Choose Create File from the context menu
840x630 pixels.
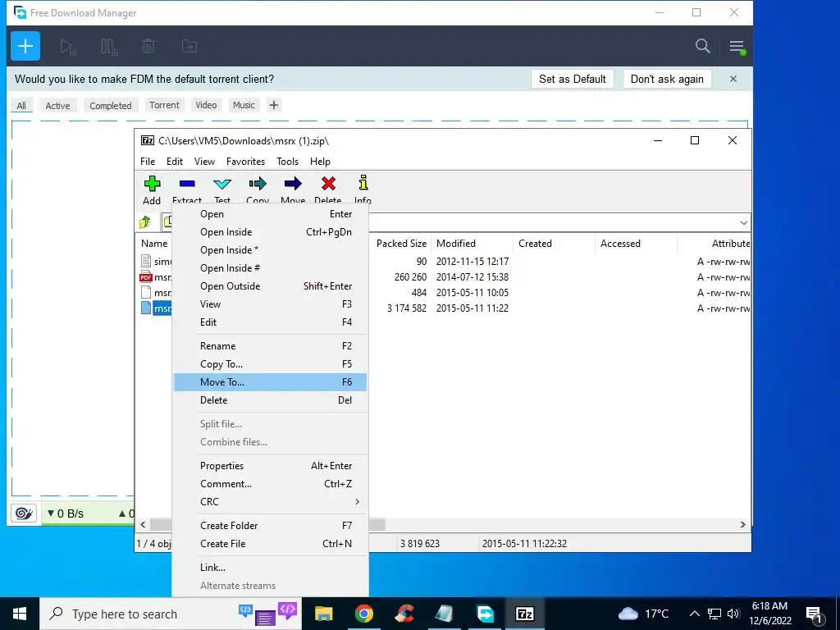click(270, 544)
